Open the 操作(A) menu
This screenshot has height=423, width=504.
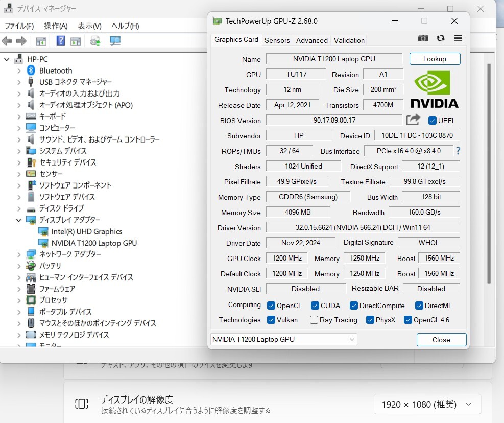(x=55, y=26)
